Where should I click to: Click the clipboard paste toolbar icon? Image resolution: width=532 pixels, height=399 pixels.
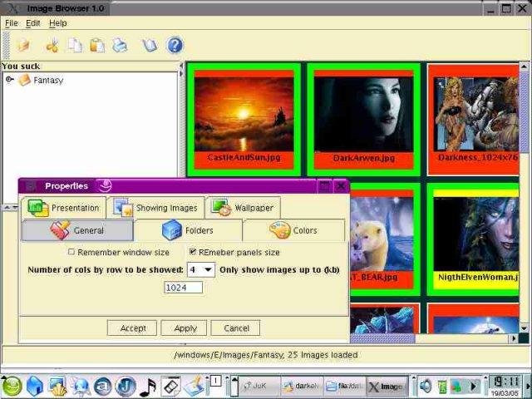(x=97, y=45)
